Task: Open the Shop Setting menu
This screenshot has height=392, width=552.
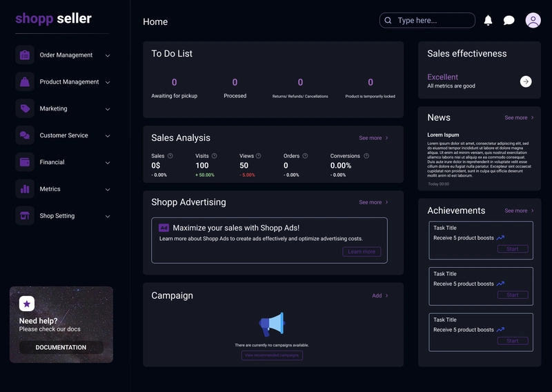Action: pyautogui.click(x=63, y=215)
